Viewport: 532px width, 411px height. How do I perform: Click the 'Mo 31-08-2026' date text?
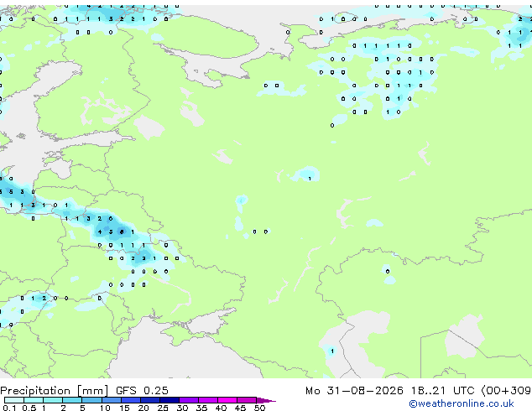tap(354, 391)
